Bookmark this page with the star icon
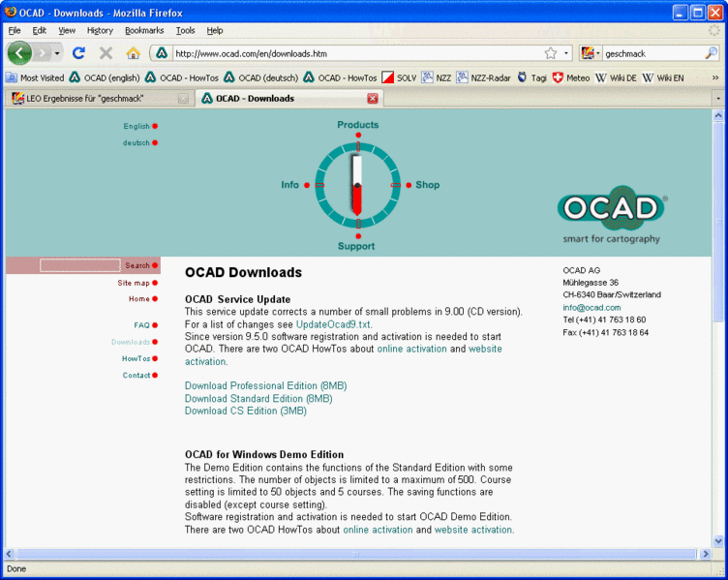This screenshot has height=580, width=728. coord(551,53)
